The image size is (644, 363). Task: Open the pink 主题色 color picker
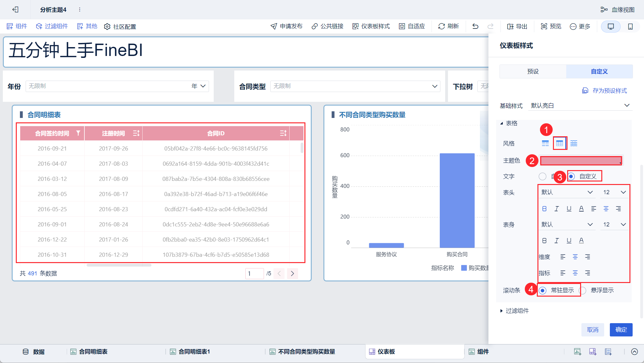tap(581, 161)
